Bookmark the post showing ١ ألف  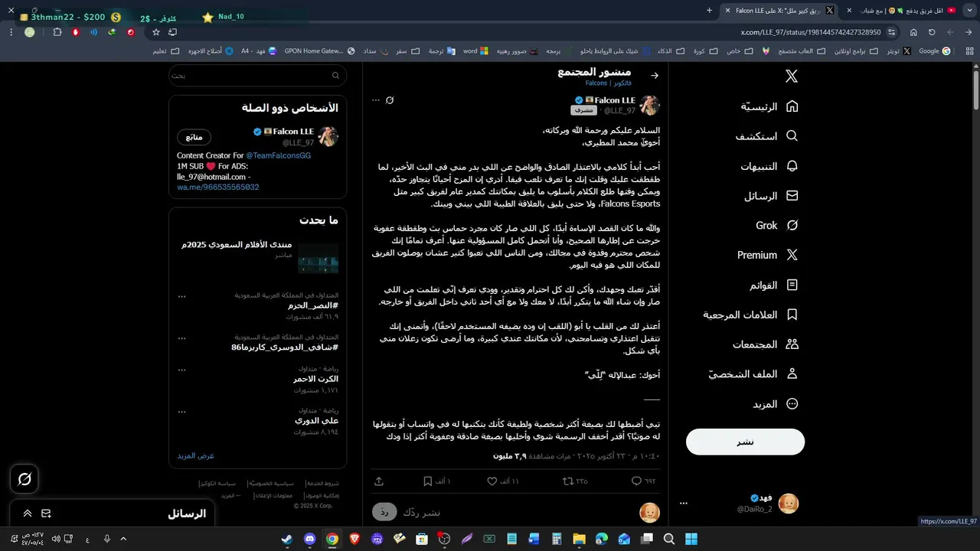pos(428,481)
